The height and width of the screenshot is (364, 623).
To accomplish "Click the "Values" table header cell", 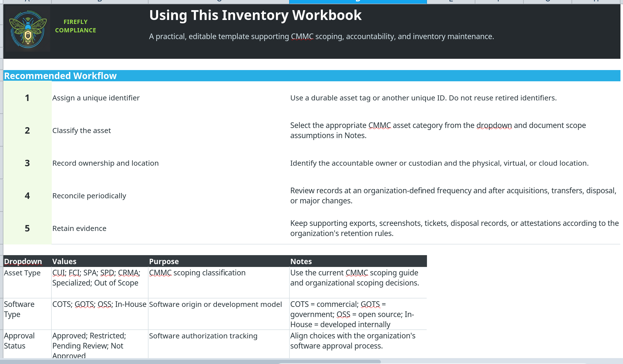I will [x=100, y=261].
